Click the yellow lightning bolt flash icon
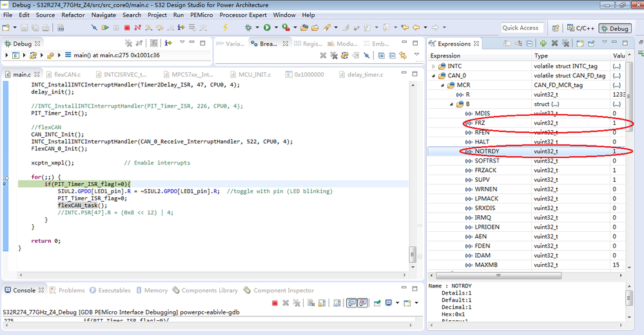 [225, 28]
